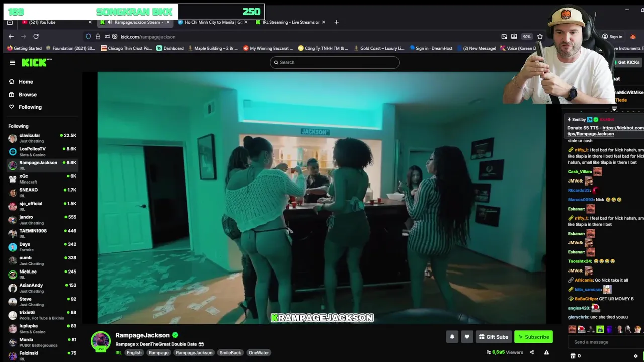The image size is (644, 362).
Task: Click the green Subscribe button
Action: pos(533,337)
